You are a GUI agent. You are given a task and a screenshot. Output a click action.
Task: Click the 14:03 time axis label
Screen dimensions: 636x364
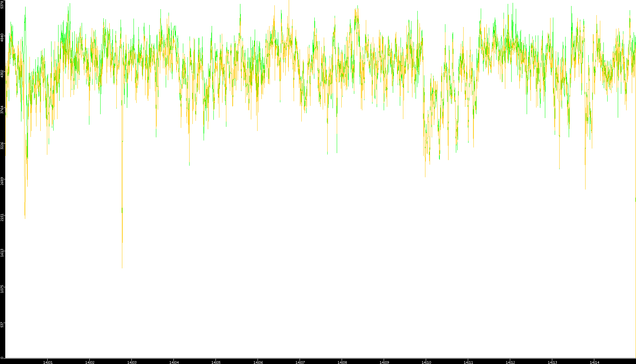coord(132,362)
